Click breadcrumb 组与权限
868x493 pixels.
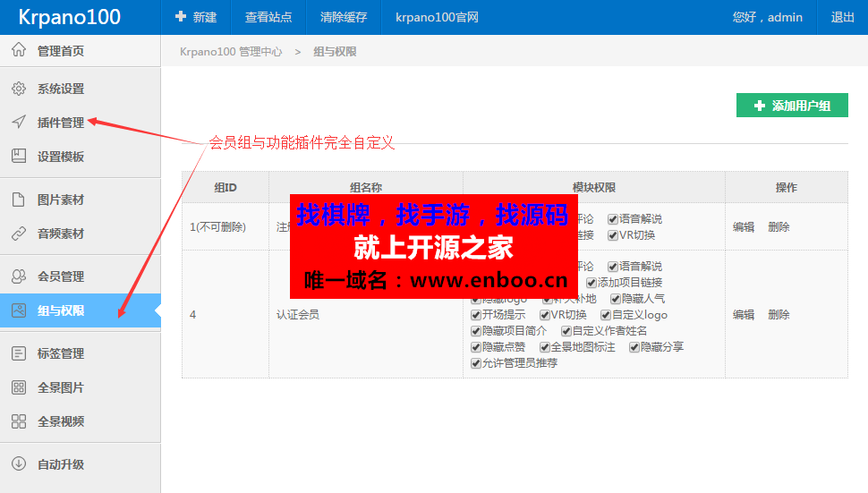coord(335,52)
